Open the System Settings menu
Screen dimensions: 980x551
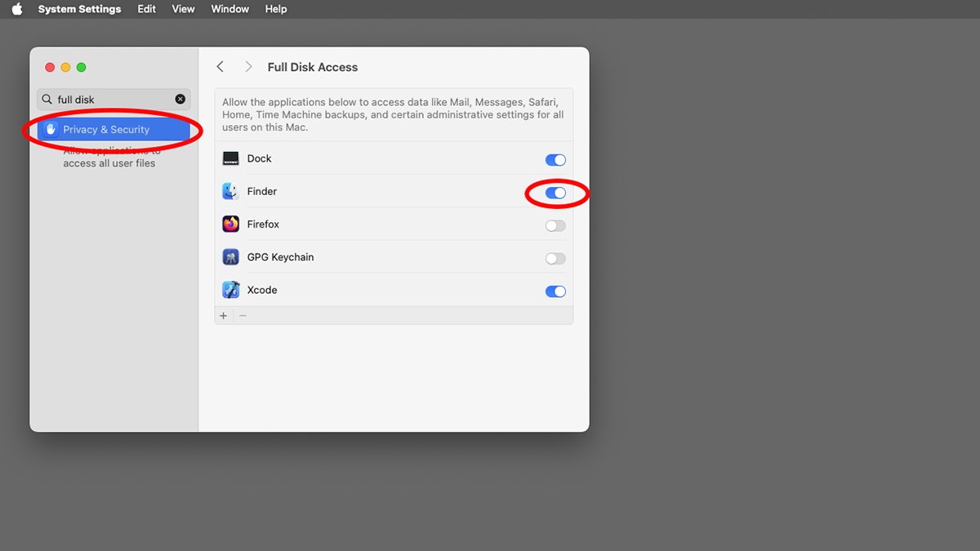tap(79, 9)
